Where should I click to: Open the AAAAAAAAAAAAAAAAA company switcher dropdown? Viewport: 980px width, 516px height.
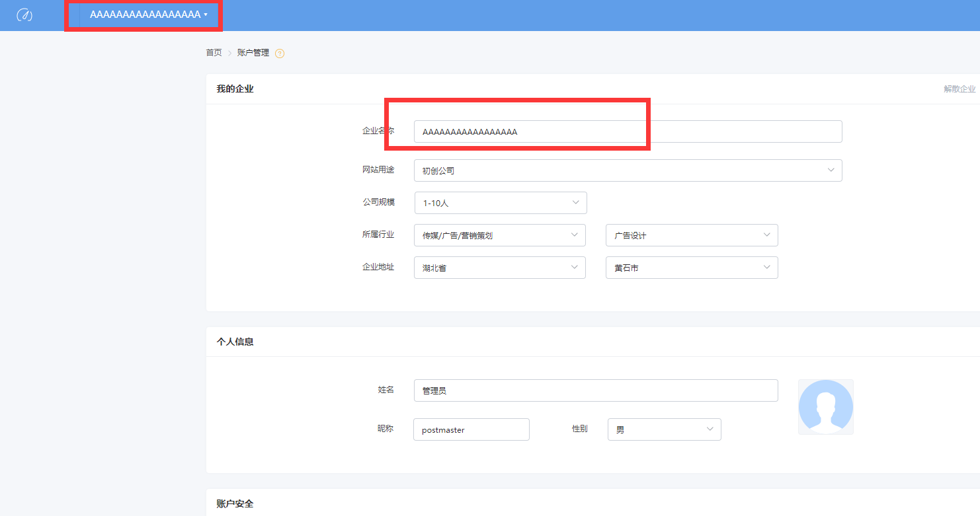pyautogui.click(x=148, y=15)
